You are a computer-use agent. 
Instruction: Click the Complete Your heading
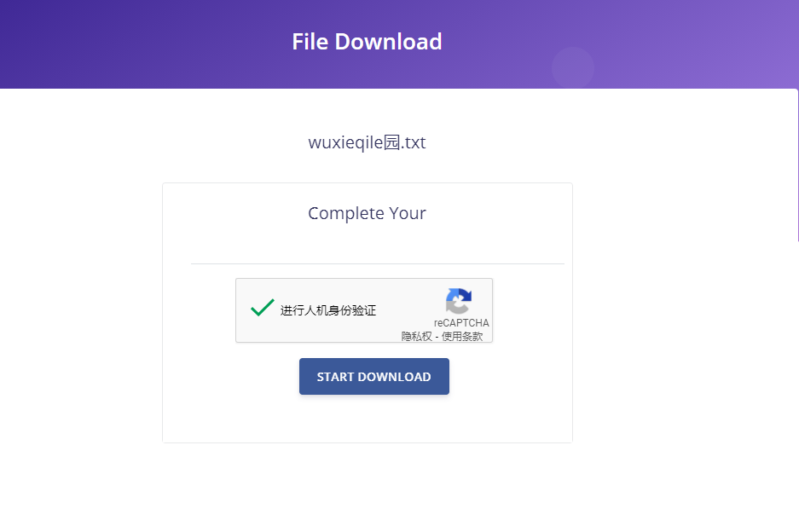367,213
